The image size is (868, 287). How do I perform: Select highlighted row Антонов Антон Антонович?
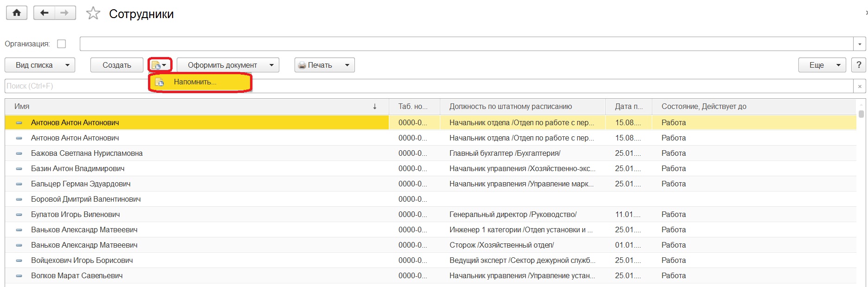[431, 122]
